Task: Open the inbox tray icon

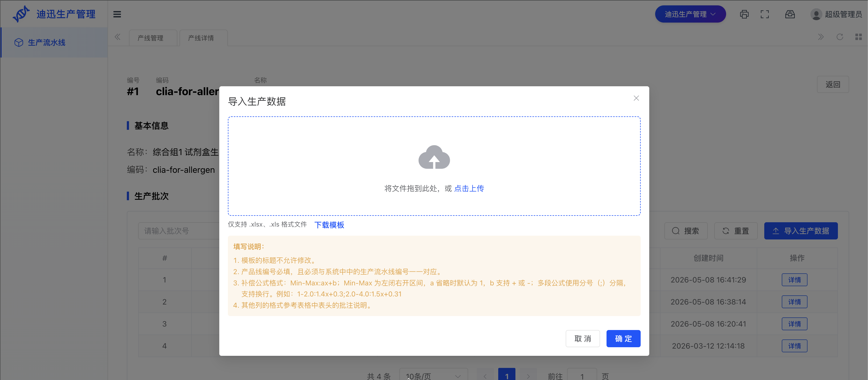Action: point(790,14)
